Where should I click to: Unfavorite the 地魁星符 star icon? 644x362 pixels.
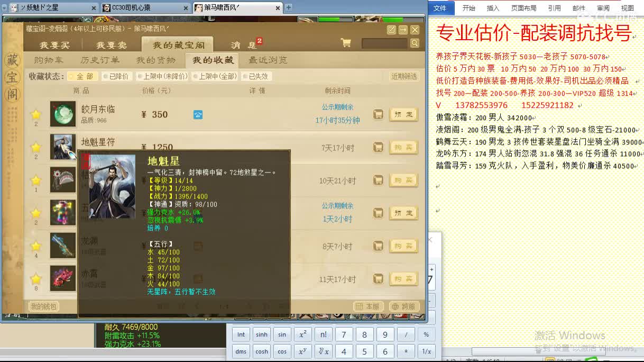pos(36,147)
